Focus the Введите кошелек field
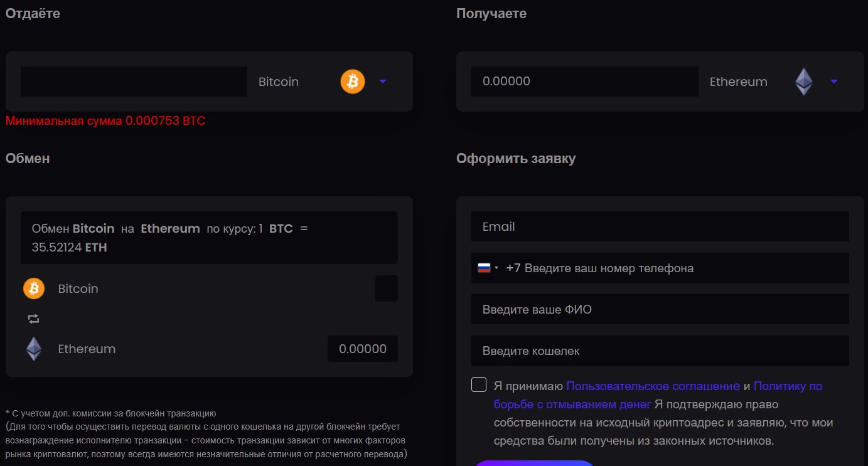This screenshot has width=868, height=466. click(660, 351)
